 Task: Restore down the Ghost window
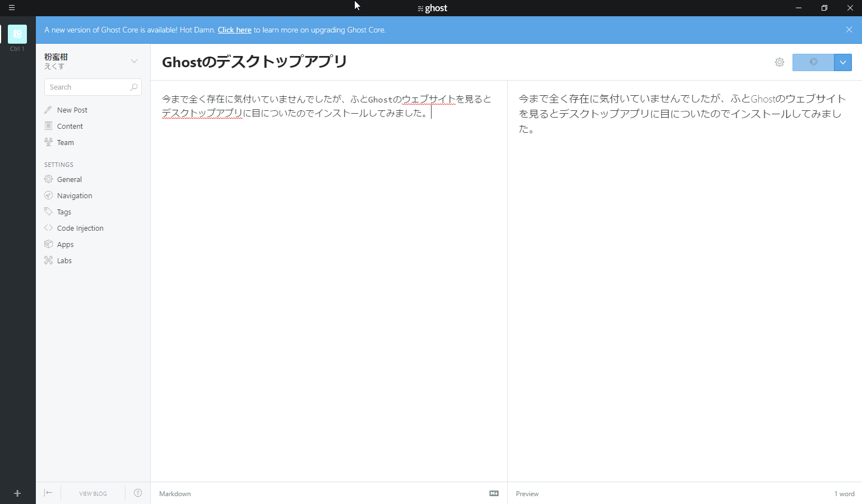824,8
